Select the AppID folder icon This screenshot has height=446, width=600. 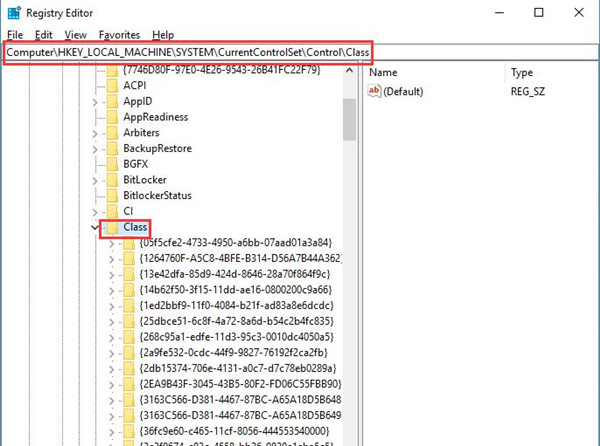pos(112,101)
